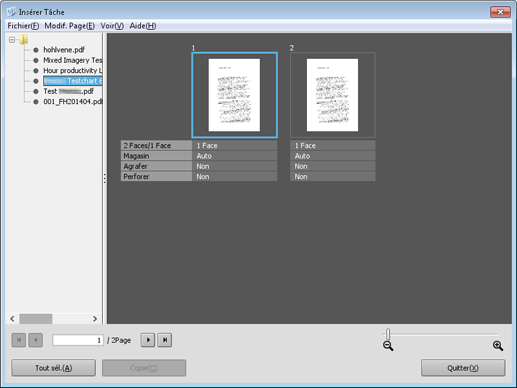Click the zoom out magnifier icon
The image size is (517, 388).
[388, 346]
